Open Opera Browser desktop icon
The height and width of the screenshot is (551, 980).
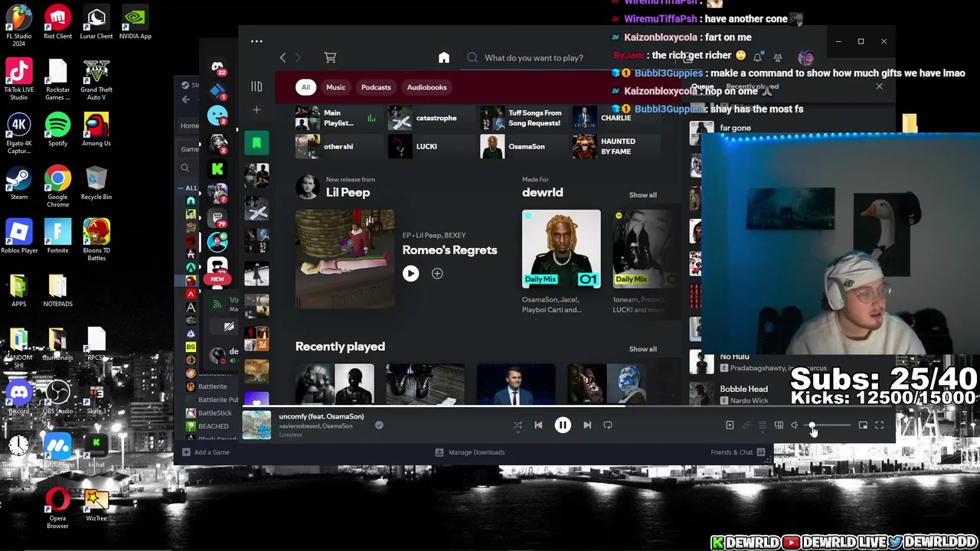[x=57, y=509]
